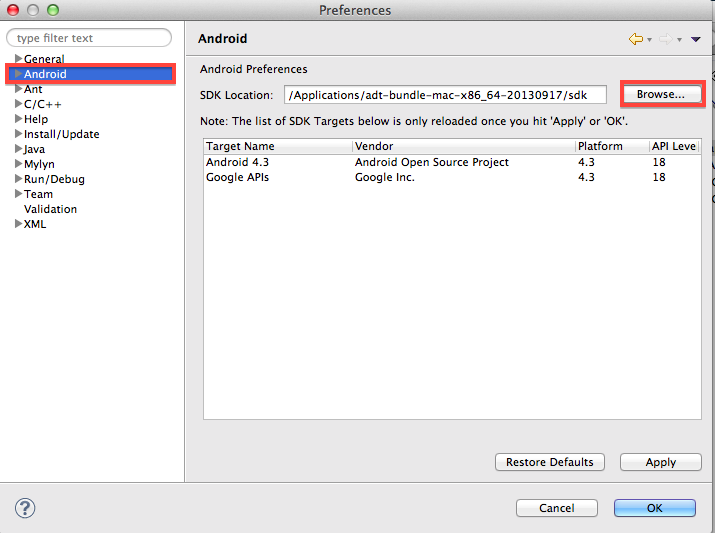
Task: Open the forward history dropdown arrow
Action: pos(679,40)
